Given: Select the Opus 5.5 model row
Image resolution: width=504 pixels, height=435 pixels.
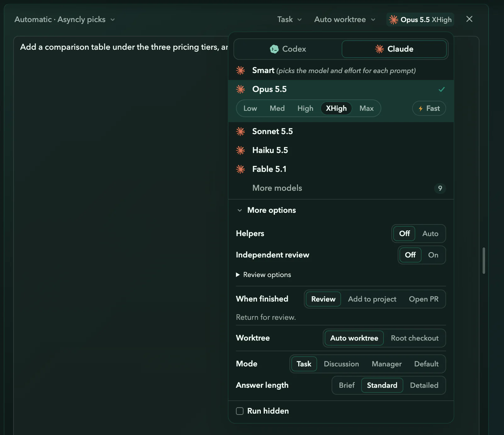Looking at the screenshot, I should (341, 89).
